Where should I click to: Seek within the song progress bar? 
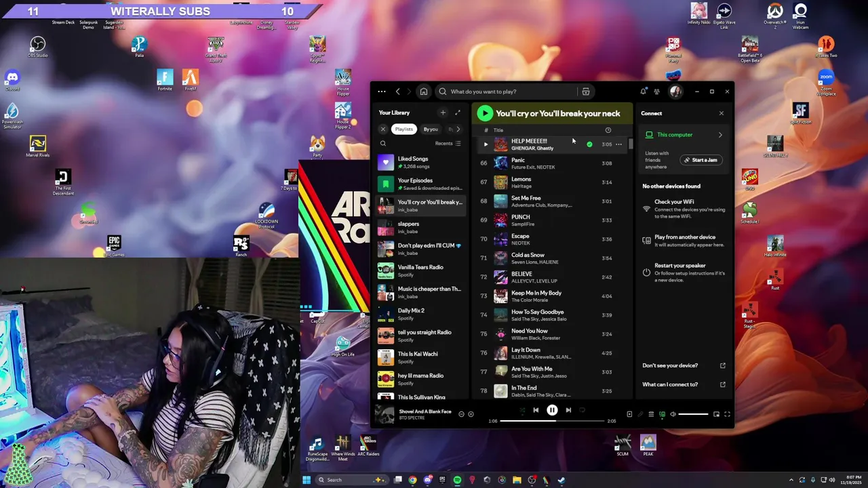552,421
